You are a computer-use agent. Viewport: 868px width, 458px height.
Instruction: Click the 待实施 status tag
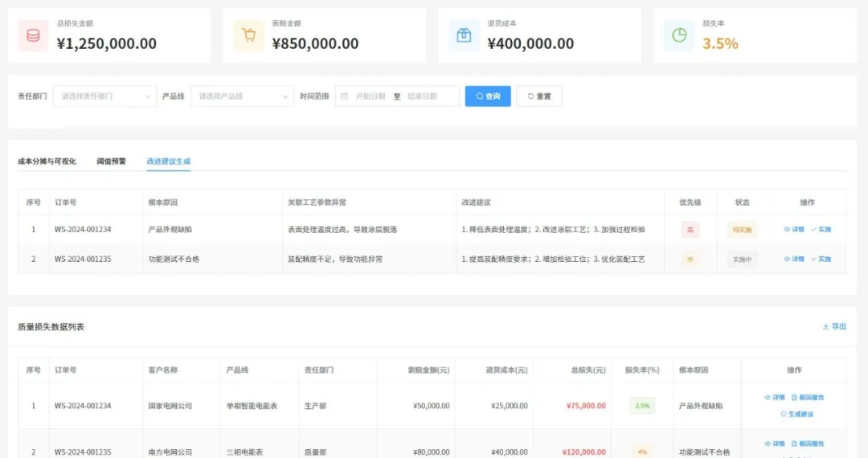click(742, 230)
